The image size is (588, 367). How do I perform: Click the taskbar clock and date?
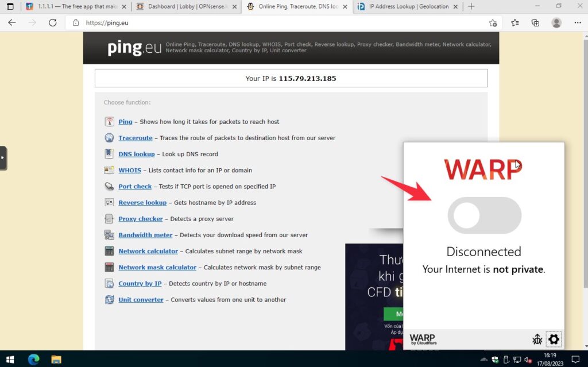[550, 360]
